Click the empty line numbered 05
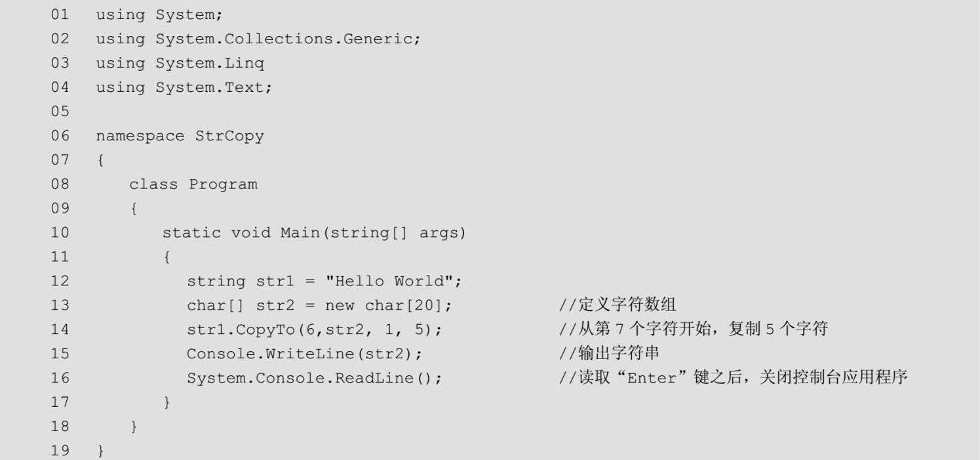This screenshot has height=460, width=980. (60, 112)
